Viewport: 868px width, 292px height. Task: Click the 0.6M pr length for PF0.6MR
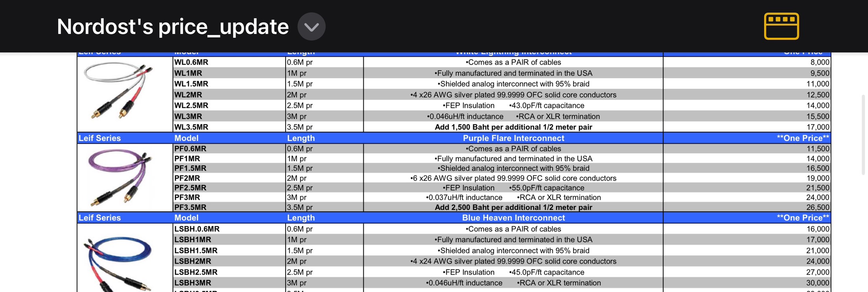tap(300, 149)
